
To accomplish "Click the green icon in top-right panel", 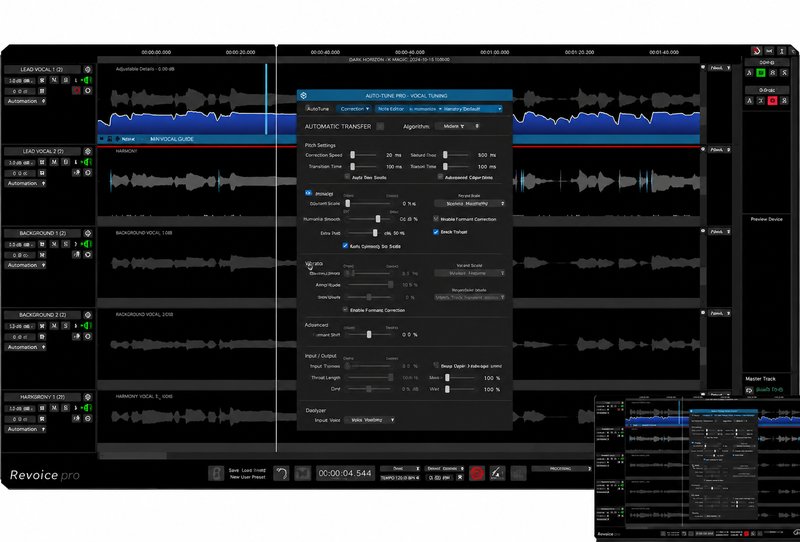I will 761,73.
